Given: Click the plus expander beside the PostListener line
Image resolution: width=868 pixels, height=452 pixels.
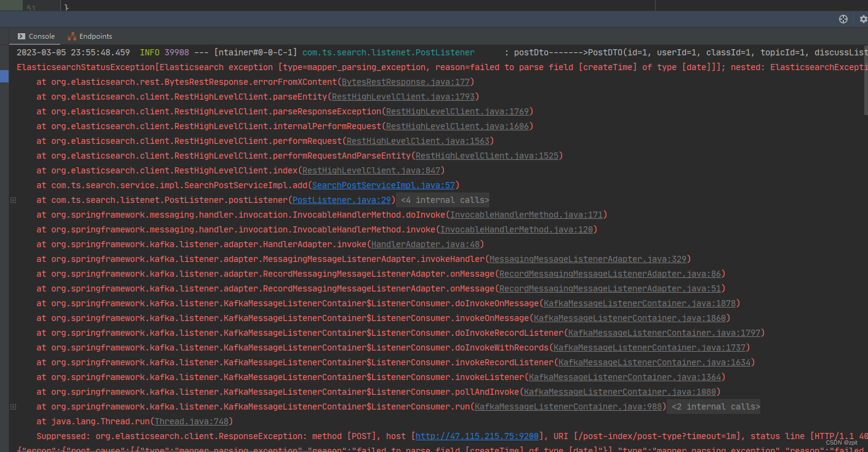Looking at the screenshot, I should 13,200.
